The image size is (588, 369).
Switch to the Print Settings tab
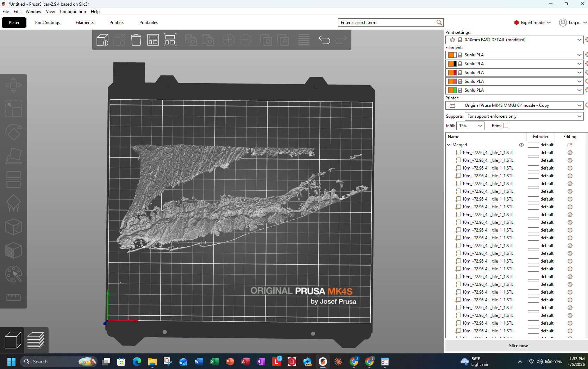[48, 23]
